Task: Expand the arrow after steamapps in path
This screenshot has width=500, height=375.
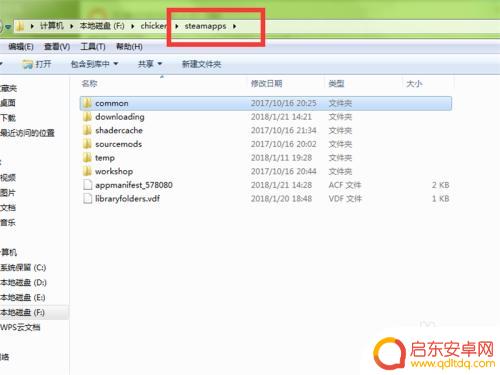Action: pyautogui.click(x=235, y=26)
